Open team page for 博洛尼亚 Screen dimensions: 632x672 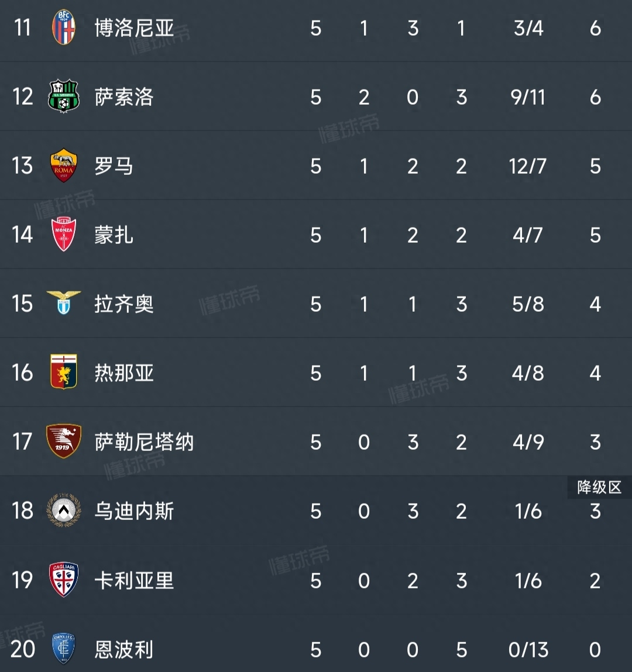(134, 28)
